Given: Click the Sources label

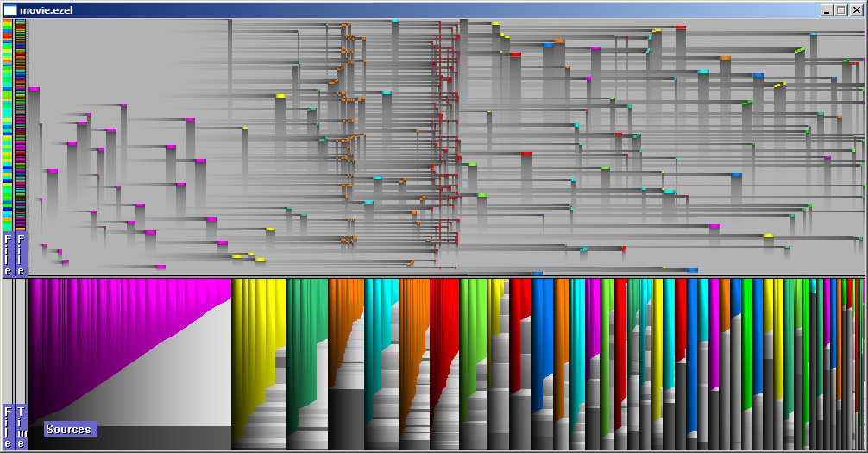Looking at the screenshot, I should click(x=69, y=429).
